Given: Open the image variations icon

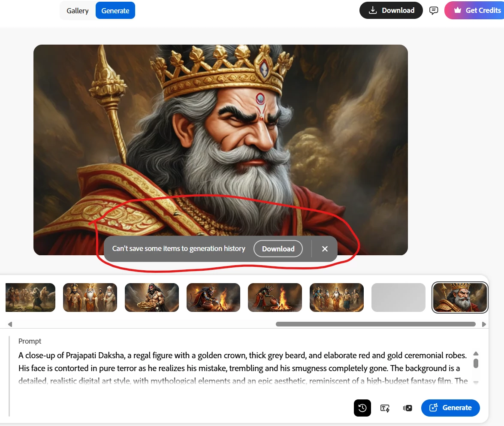Looking at the screenshot, I should point(407,408).
